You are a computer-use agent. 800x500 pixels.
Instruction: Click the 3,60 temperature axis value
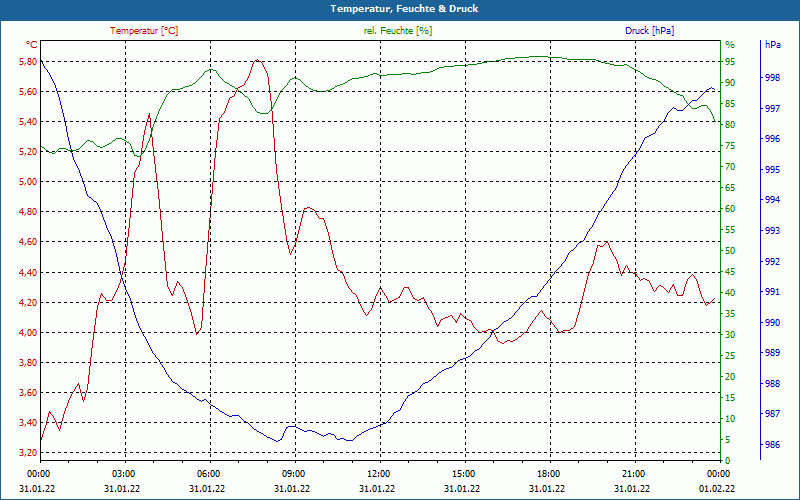point(28,393)
